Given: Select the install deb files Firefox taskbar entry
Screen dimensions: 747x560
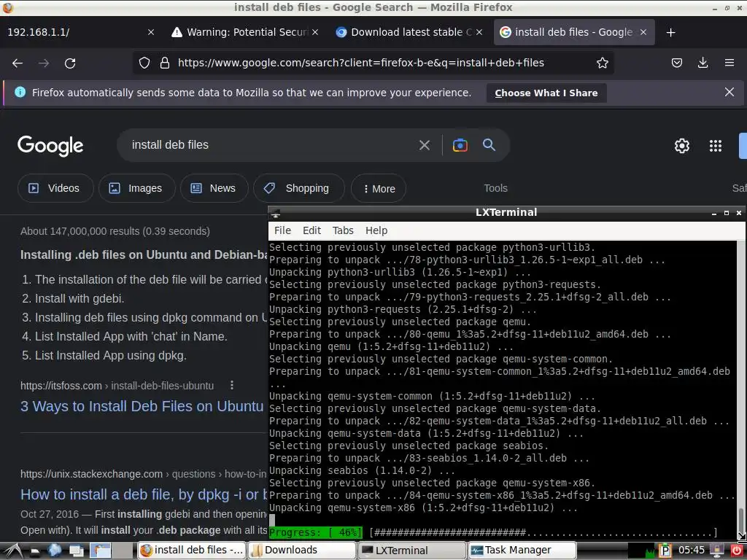Looking at the screenshot, I should click(192, 551).
